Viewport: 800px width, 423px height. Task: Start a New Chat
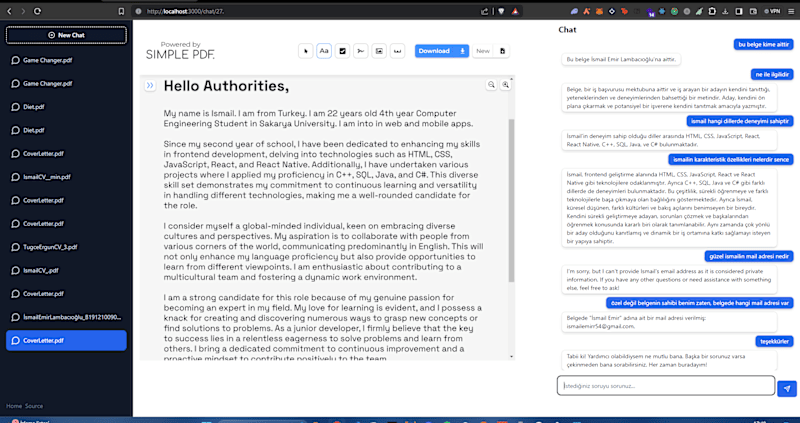(x=66, y=35)
